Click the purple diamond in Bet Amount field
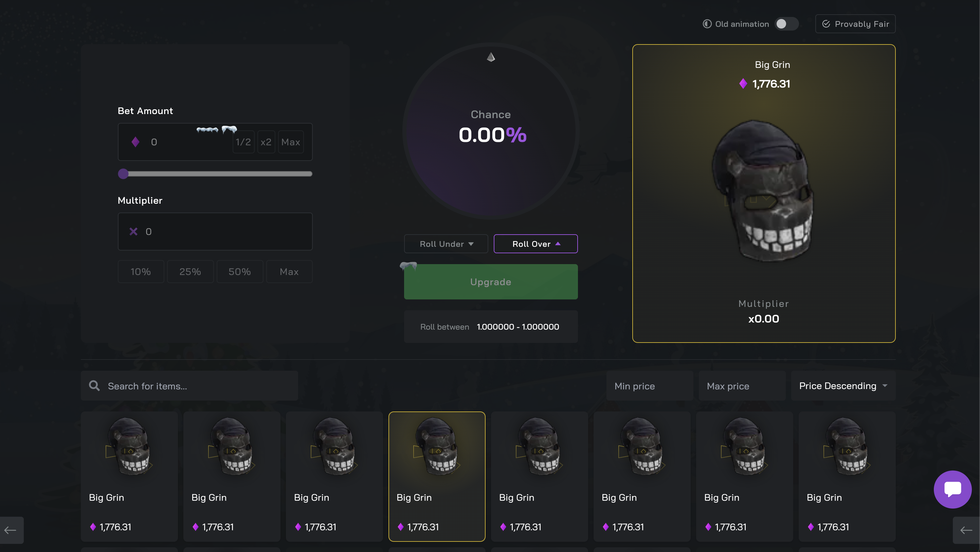The width and height of the screenshot is (980, 552). (135, 142)
